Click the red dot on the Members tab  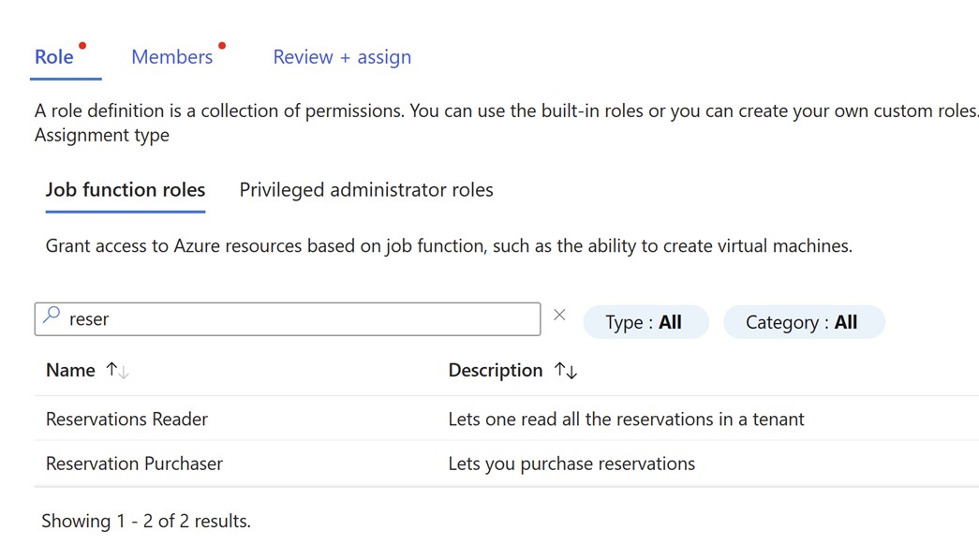[x=222, y=45]
